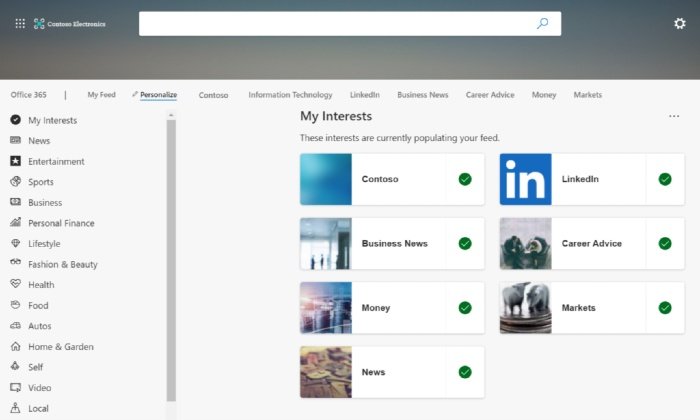Click the Business News card thumbnail

(x=326, y=243)
